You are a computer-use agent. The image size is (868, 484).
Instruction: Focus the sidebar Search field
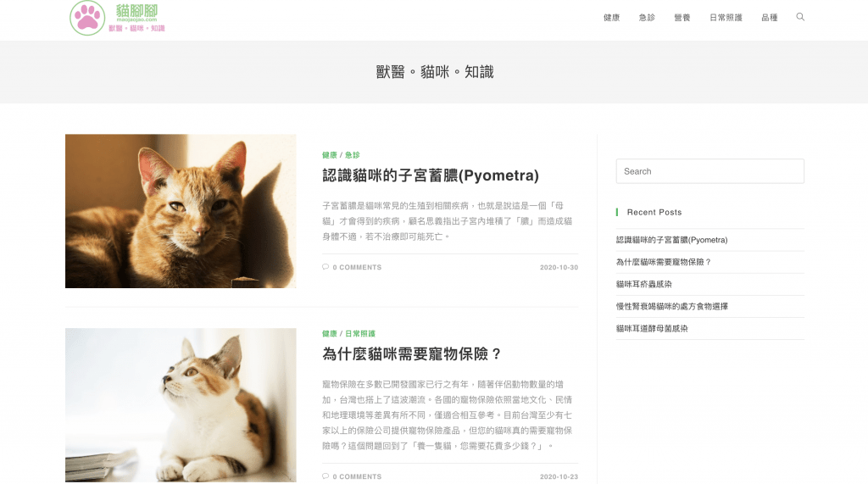pos(709,171)
